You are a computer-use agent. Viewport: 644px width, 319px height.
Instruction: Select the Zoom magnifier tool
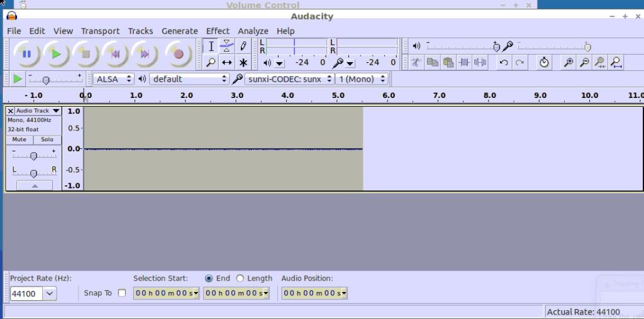(211, 63)
